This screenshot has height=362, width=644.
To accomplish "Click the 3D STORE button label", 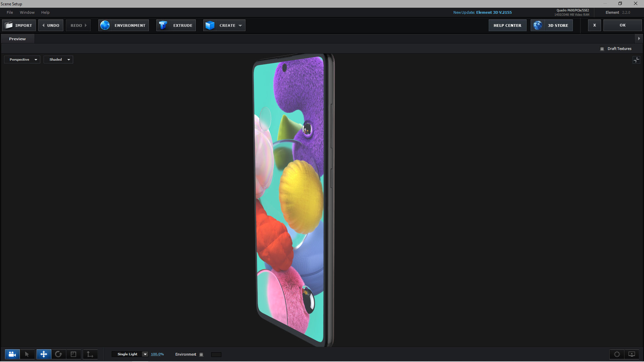I will point(558,25).
